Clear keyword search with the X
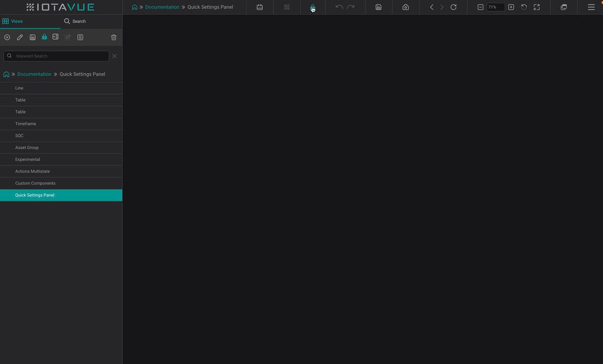Screen dimensions: 603x364 114,56
